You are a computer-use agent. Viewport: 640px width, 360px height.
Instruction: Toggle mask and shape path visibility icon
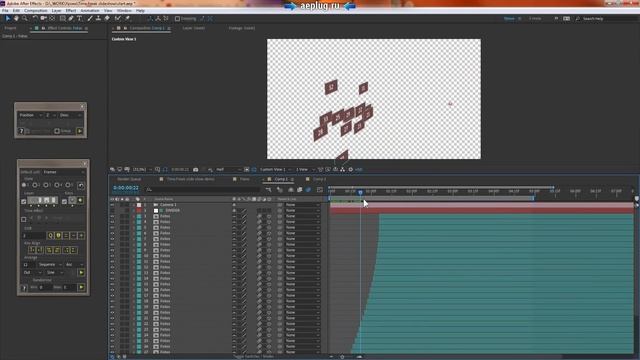(165, 169)
